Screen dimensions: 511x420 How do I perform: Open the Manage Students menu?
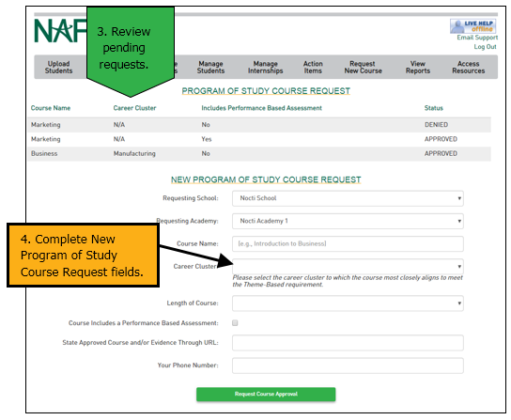point(210,67)
